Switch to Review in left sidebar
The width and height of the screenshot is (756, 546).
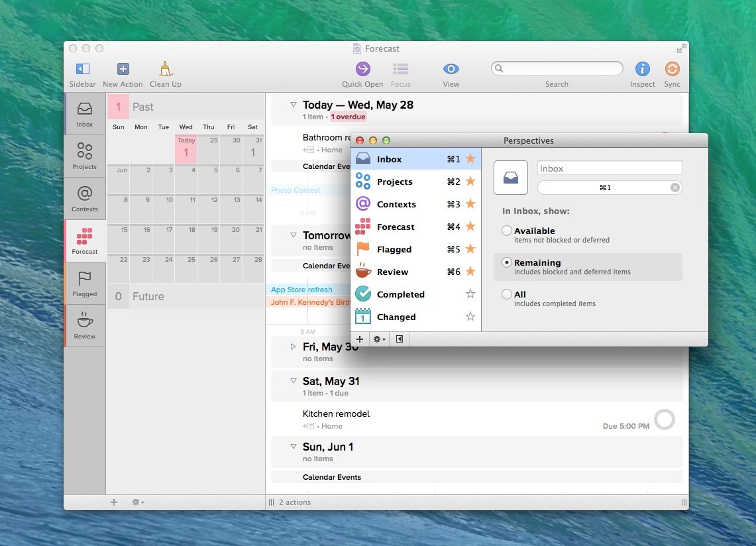coord(85,326)
